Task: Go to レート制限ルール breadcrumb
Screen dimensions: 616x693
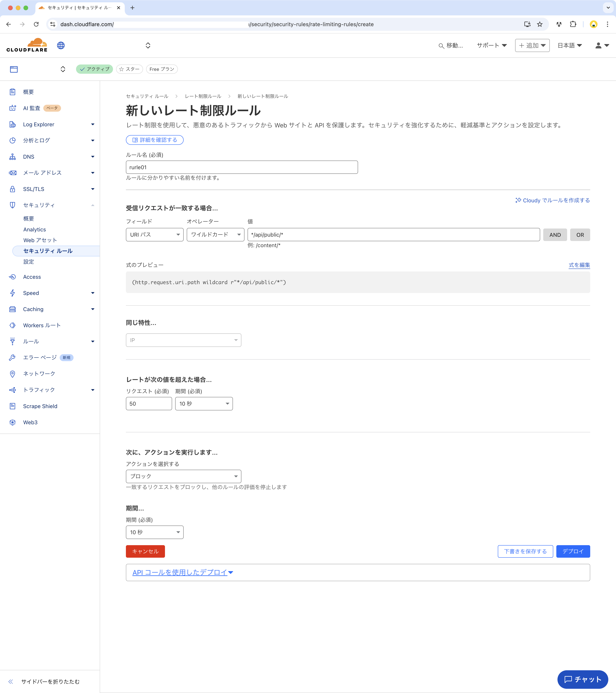Action: [203, 96]
